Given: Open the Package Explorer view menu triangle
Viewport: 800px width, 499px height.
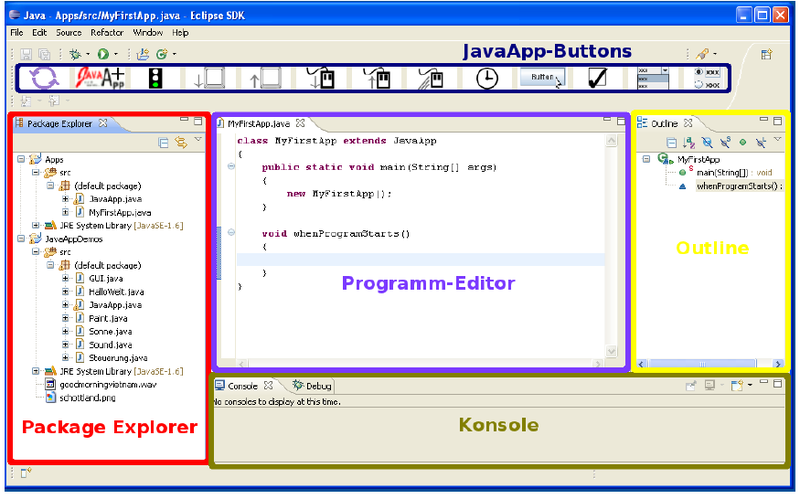Looking at the screenshot, I should coord(198,140).
